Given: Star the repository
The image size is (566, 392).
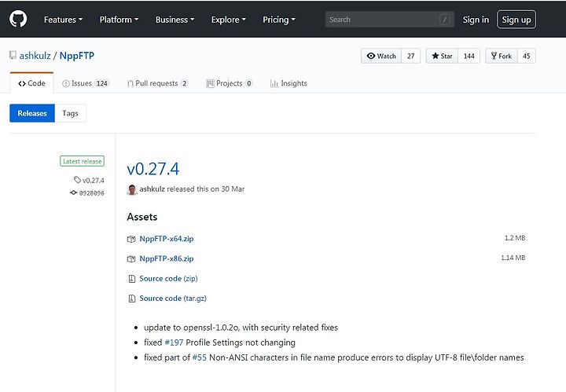Looking at the screenshot, I should 442,56.
